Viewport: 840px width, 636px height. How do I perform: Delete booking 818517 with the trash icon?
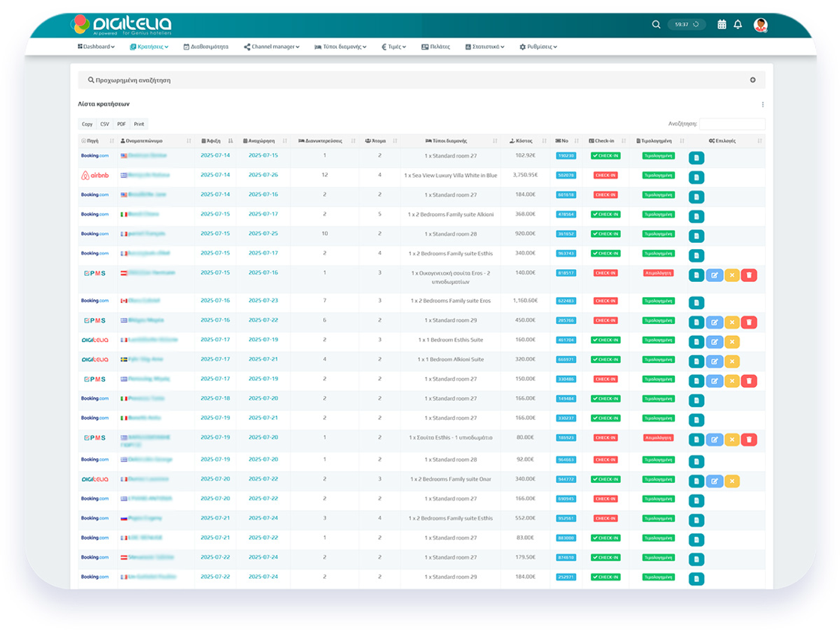pyautogui.click(x=749, y=275)
